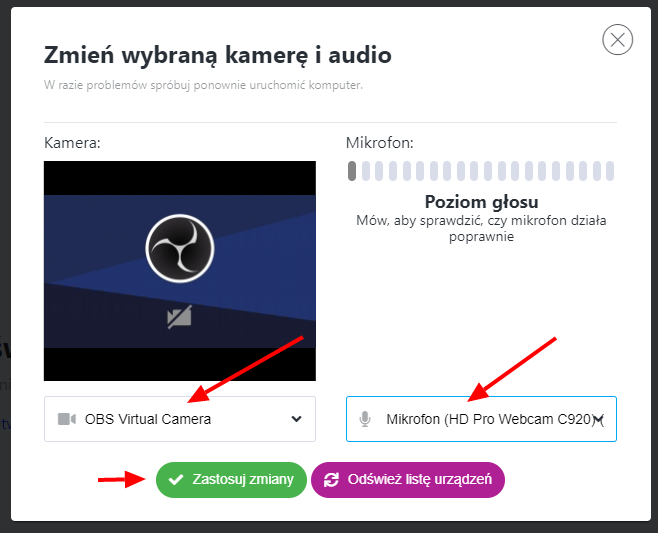Click the camera preview thumbnail

click(x=180, y=271)
